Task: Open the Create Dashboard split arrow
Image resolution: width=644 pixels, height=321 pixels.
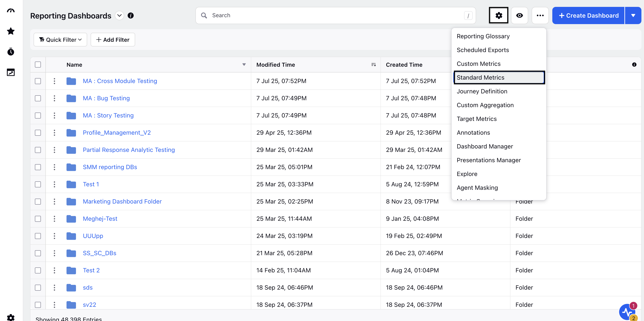Action: pyautogui.click(x=633, y=15)
